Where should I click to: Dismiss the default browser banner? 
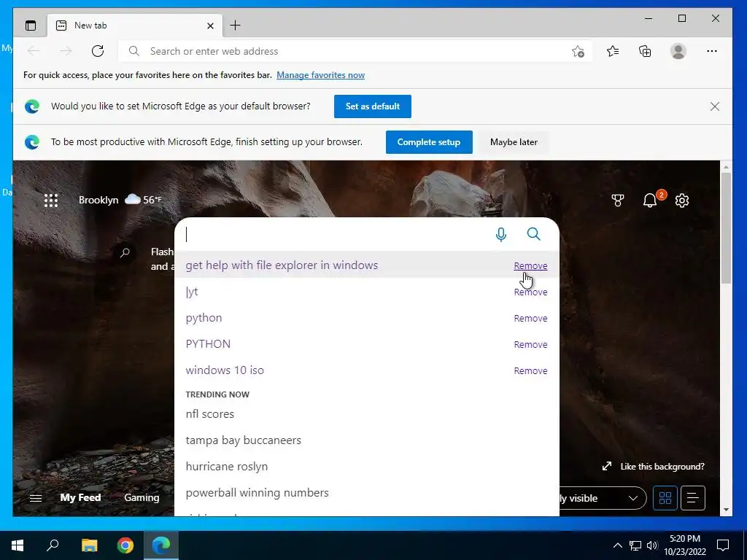point(715,106)
